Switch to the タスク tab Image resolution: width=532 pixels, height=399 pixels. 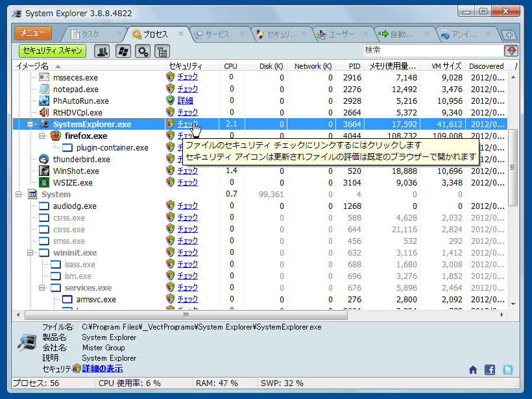91,34
